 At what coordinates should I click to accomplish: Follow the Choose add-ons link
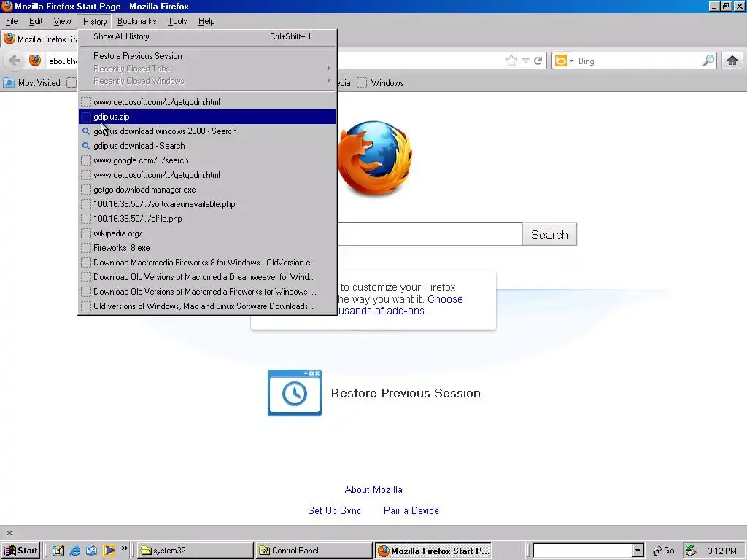tap(446, 299)
